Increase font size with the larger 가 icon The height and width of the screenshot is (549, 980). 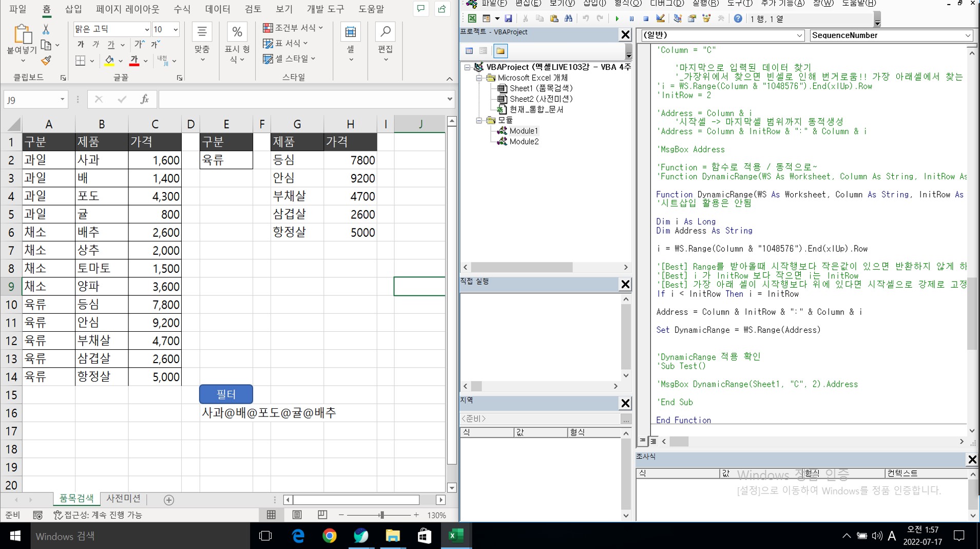click(139, 45)
